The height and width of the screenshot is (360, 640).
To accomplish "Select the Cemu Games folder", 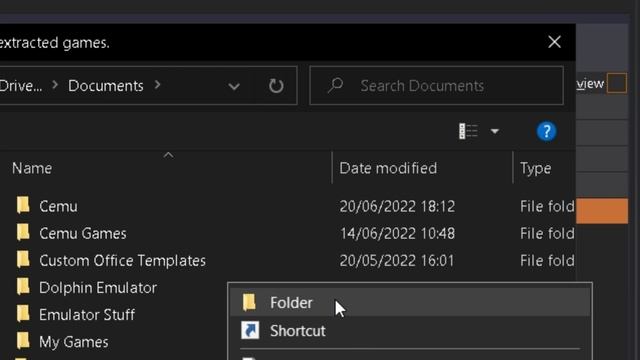I will (83, 233).
